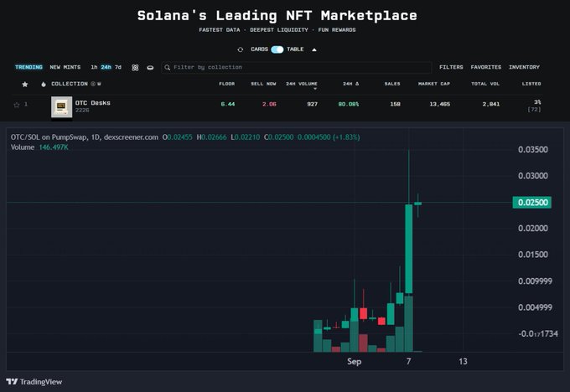Sort by Floor column
This screenshot has height=392, width=570.
227,84
